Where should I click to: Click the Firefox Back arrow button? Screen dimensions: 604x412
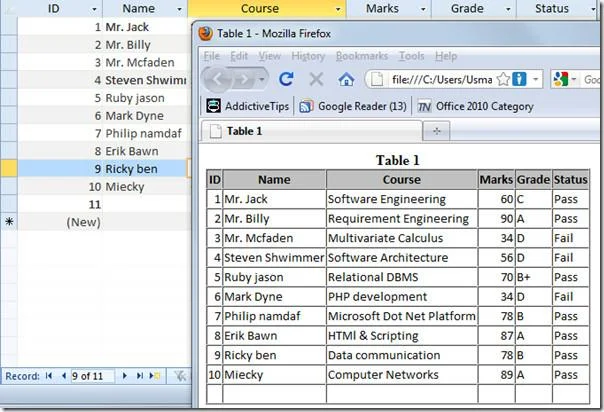coord(218,79)
